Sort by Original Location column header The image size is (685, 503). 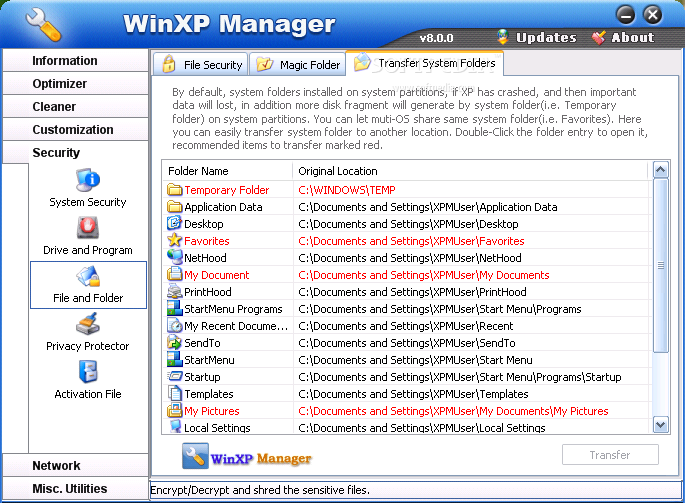470,171
